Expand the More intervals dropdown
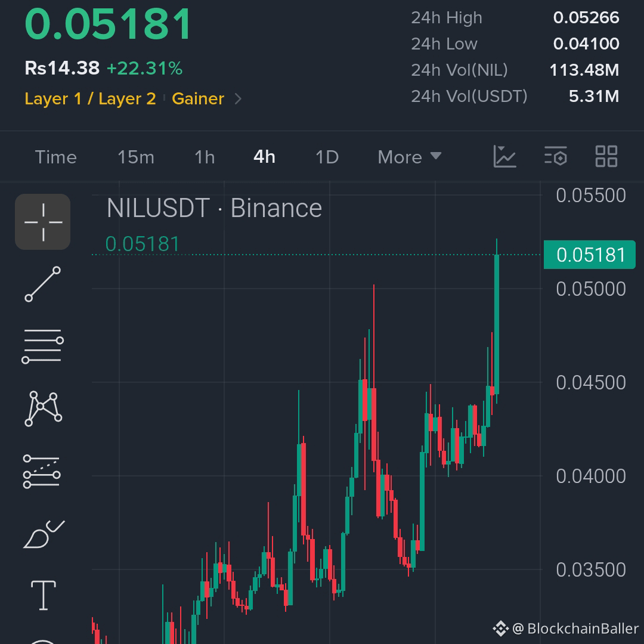 tap(410, 157)
